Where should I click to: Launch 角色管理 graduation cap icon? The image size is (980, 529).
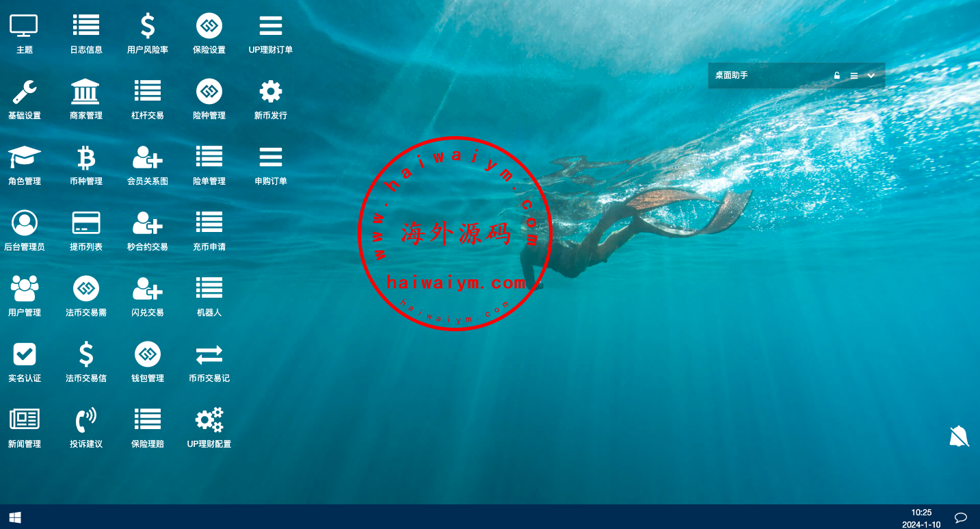point(24,158)
